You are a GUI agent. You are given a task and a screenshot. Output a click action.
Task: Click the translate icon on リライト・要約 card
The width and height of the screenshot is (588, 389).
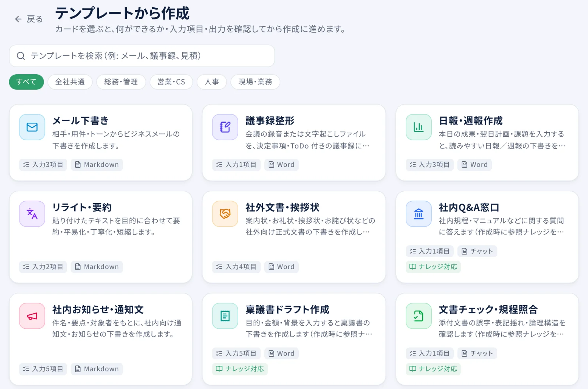click(x=32, y=214)
